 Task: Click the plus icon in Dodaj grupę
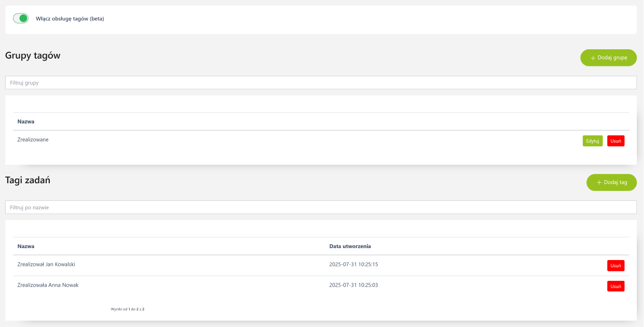click(593, 58)
